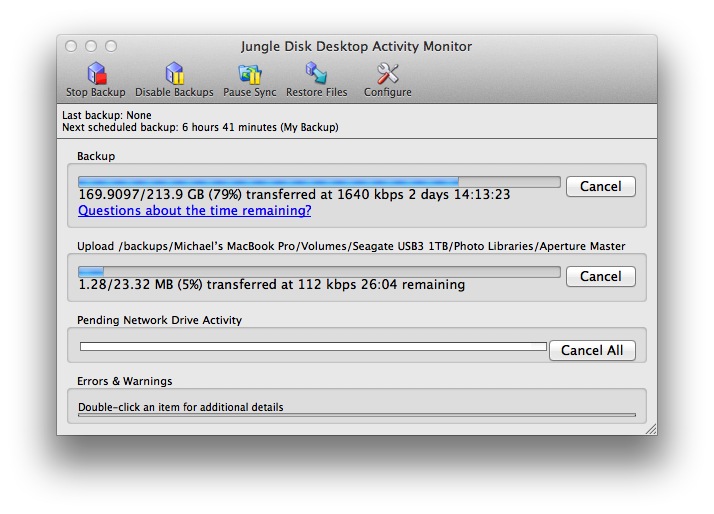
Task: Open 'Questions about the time remaining?' link
Action: (194, 210)
